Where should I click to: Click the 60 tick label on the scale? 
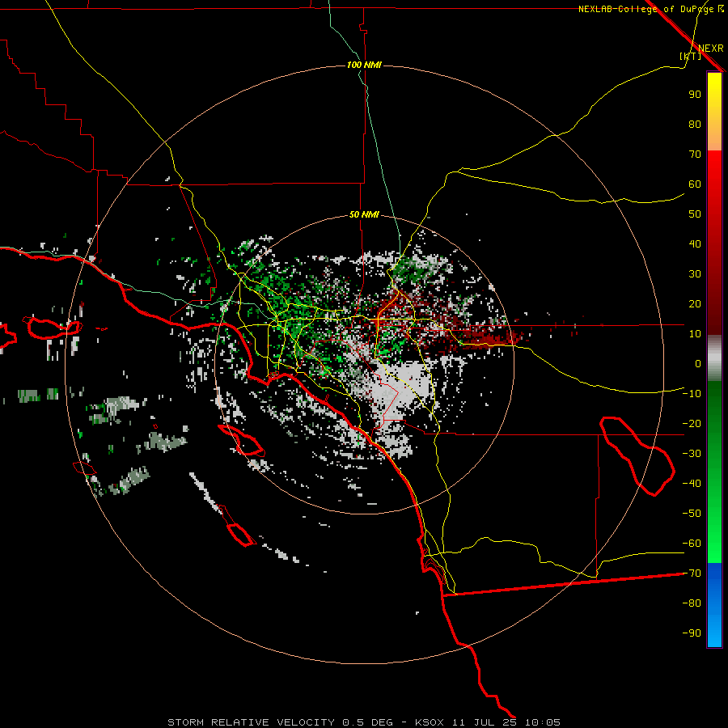click(x=695, y=184)
